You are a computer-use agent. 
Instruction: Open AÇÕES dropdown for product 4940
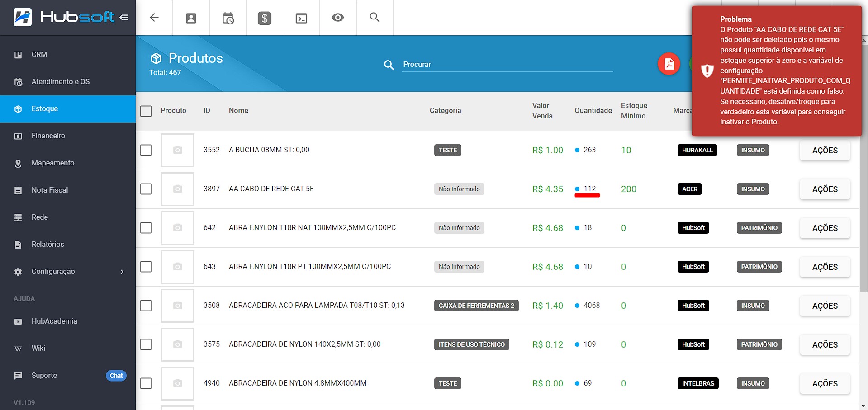tap(825, 384)
